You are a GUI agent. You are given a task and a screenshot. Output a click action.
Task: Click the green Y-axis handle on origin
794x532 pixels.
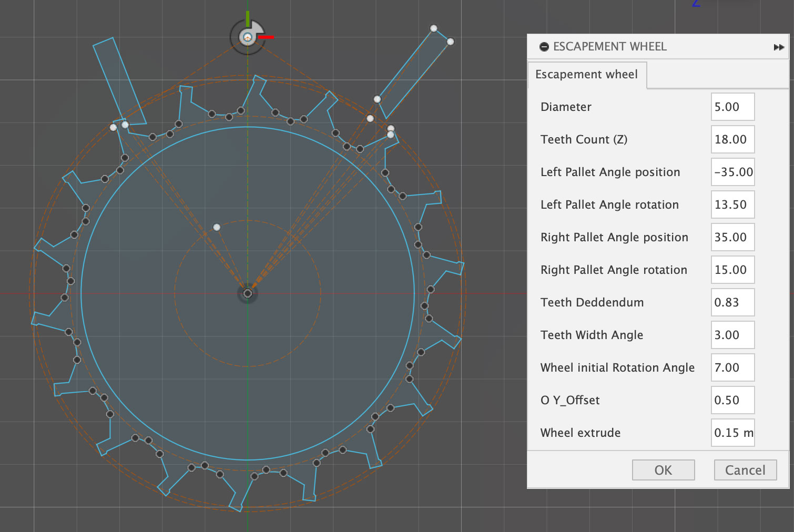(x=248, y=19)
